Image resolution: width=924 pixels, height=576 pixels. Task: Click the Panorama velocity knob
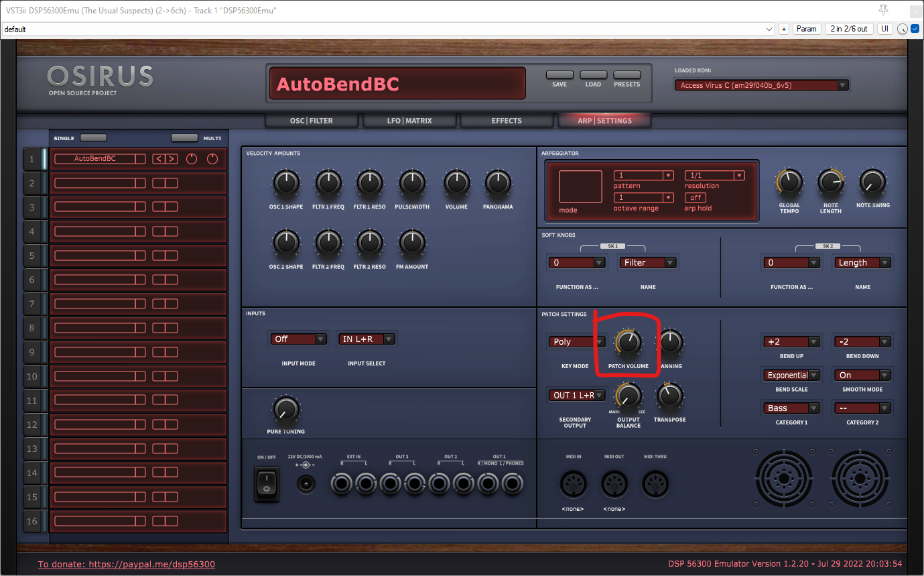coord(498,183)
